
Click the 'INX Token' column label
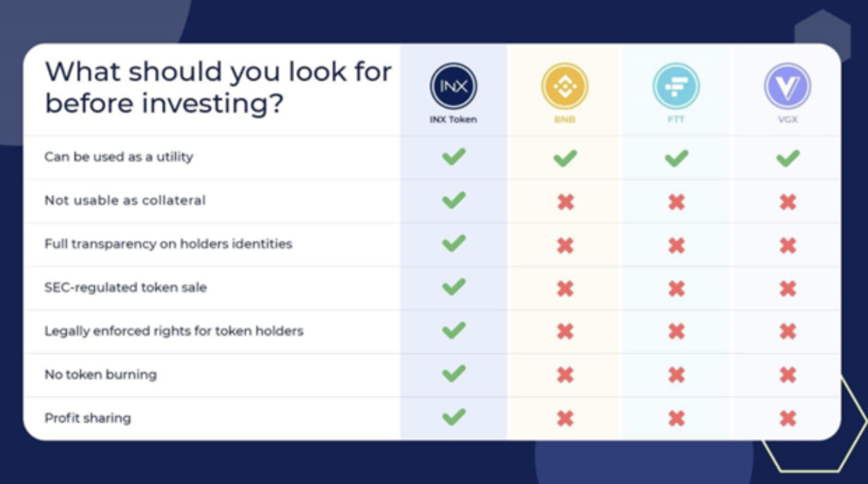click(x=453, y=119)
